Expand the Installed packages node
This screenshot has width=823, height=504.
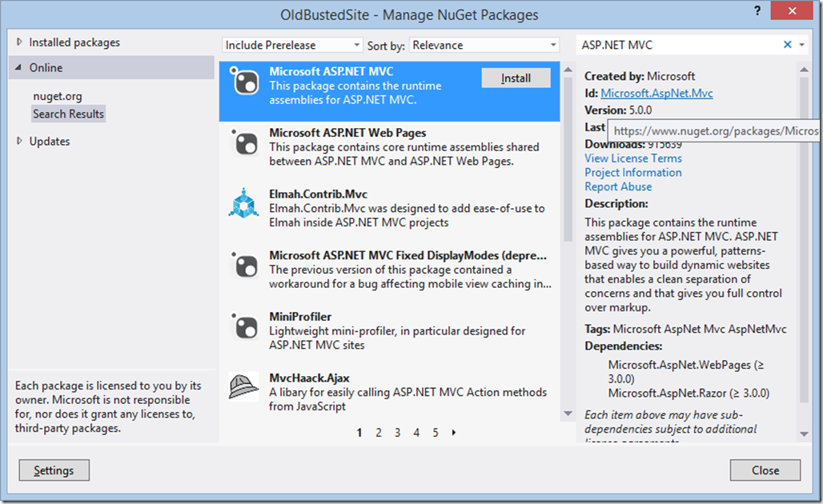(x=19, y=42)
